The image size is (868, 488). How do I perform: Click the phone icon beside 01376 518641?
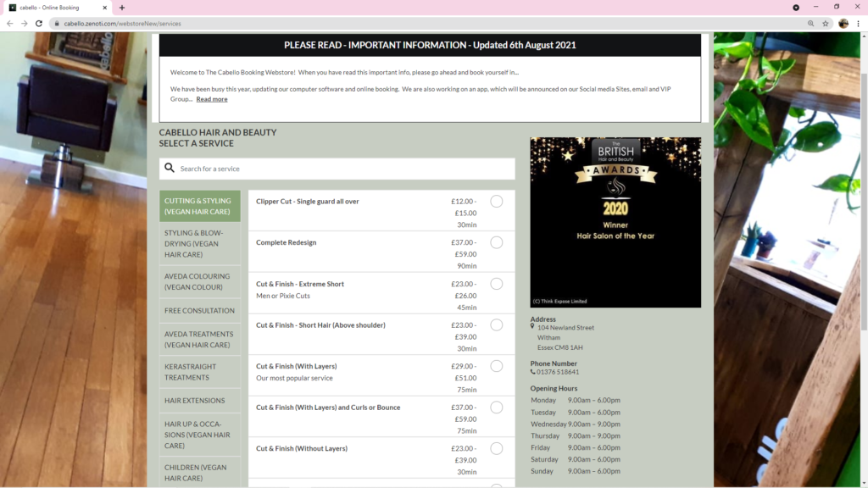point(533,372)
